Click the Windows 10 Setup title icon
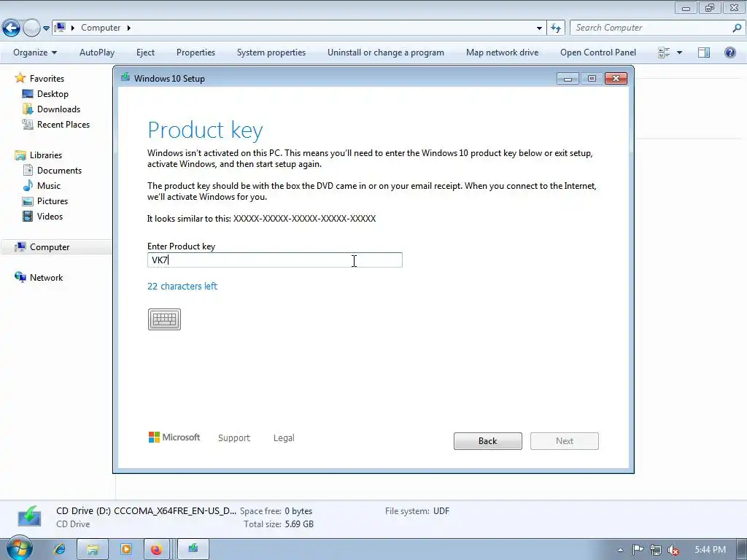 [x=125, y=77]
